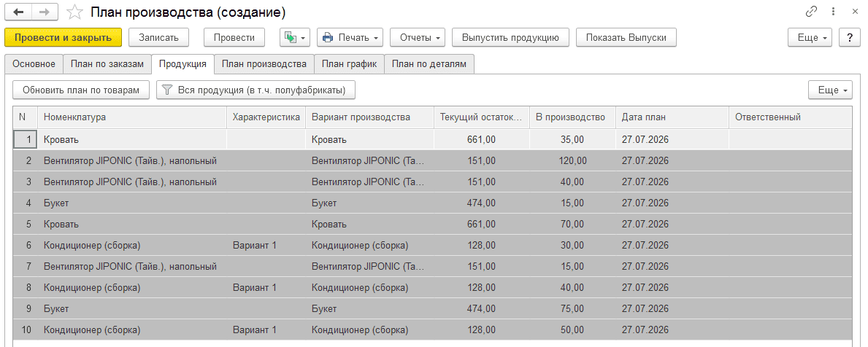Click row number 7 cell

coord(26,266)
